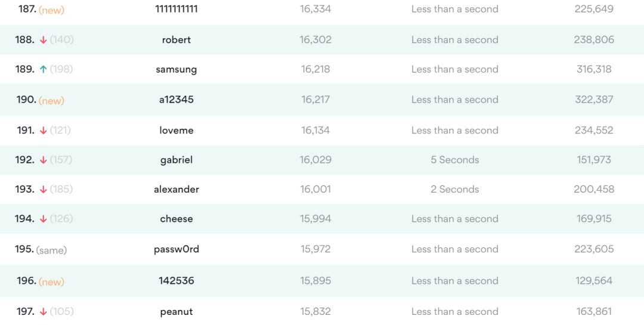
Task: Click the '2 Seconds' crack time for alexander
Action: [455, 190]
